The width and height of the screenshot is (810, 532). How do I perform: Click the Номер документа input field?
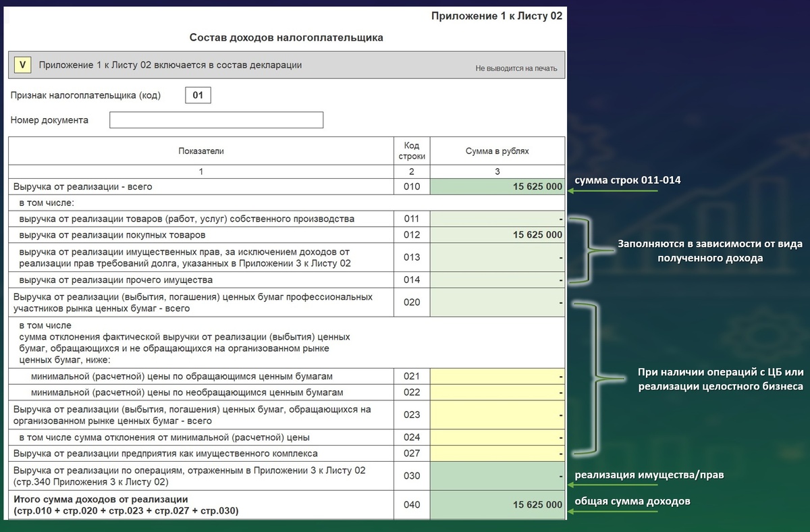pyautogui.click(x=216, y=120)
